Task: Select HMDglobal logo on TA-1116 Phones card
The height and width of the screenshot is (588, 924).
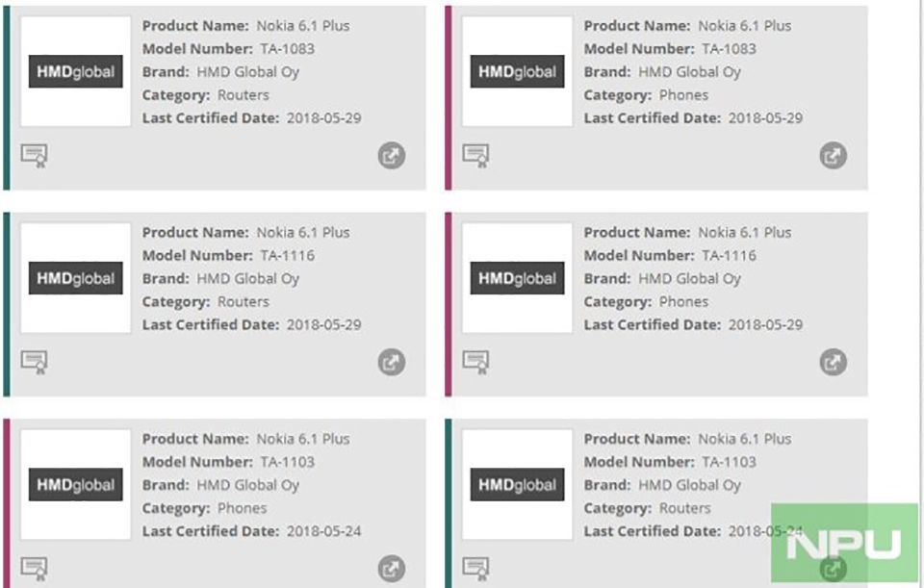Action: pos(517,278)
